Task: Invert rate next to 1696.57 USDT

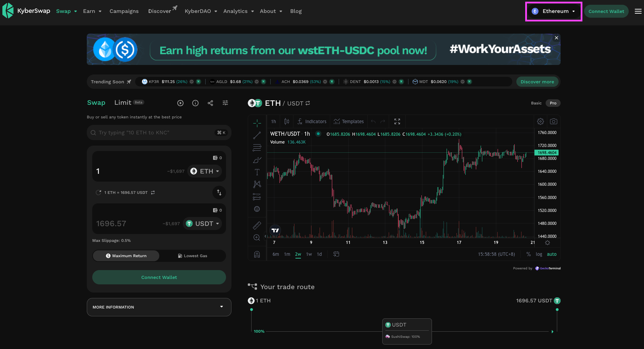Action: pos(153,193)
